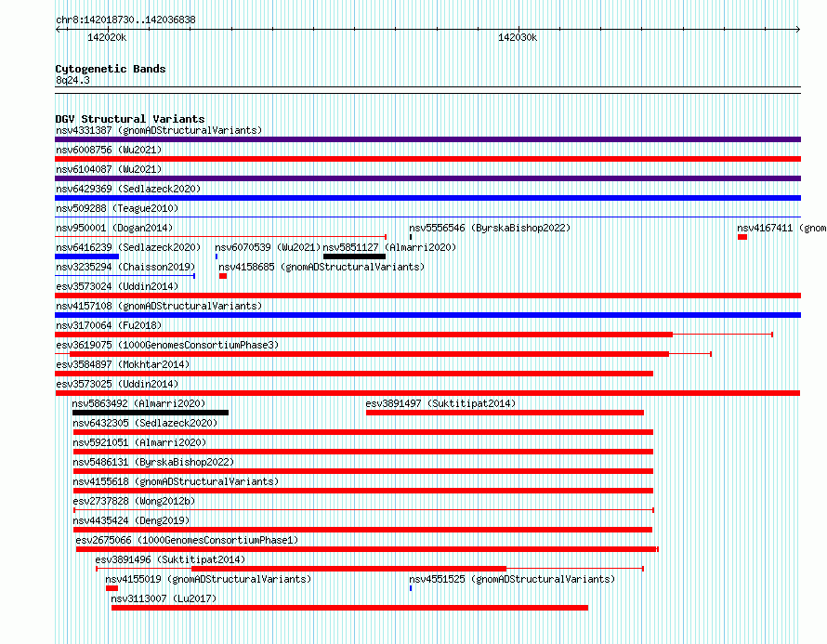Click the nsv5556546 (ByrskaBishop2022) label
Viewport: 827px width, 644px height.
click(x=490, y=228)
